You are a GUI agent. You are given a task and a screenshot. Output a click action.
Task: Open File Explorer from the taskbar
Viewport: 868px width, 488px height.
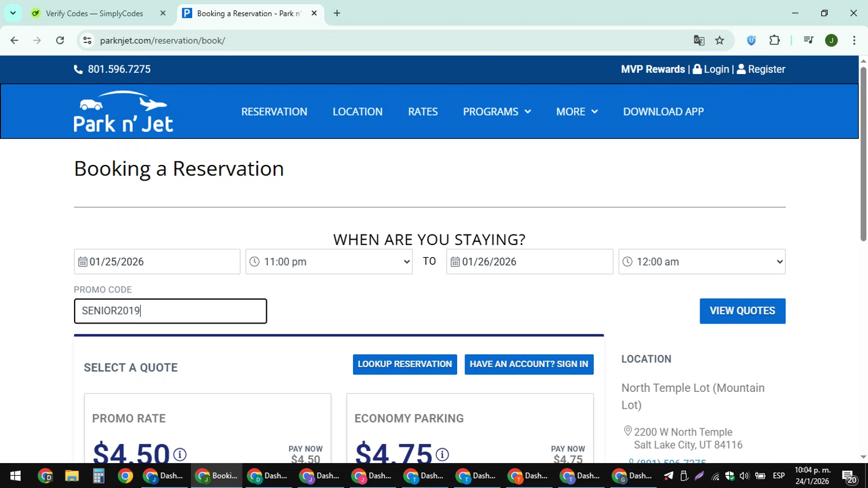pyautogui.click(x=72, y=476)
